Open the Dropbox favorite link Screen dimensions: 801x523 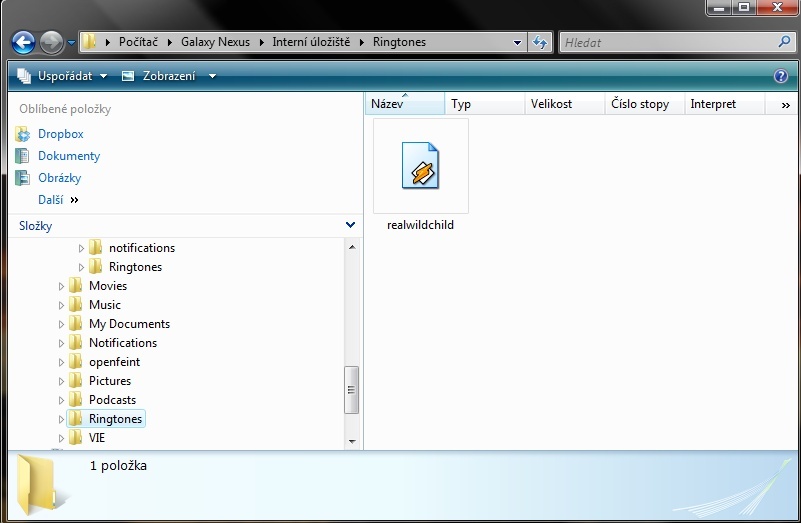click(60, 134)
